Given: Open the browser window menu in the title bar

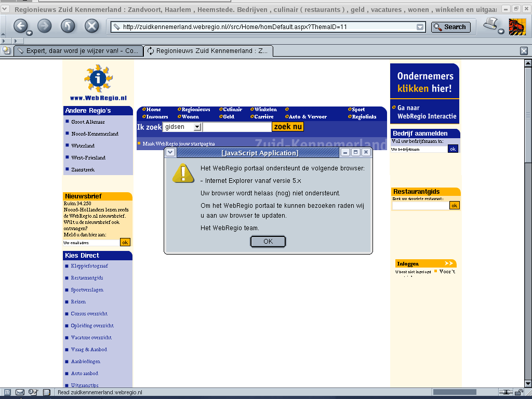Looking at the screenshot, I should pyautogui.click(x=5, y=8).
